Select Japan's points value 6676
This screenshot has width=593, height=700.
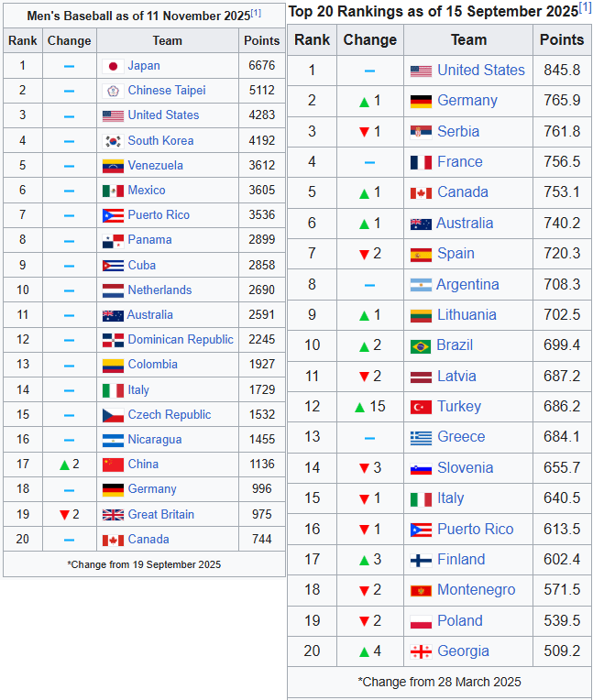pos(261,66)
